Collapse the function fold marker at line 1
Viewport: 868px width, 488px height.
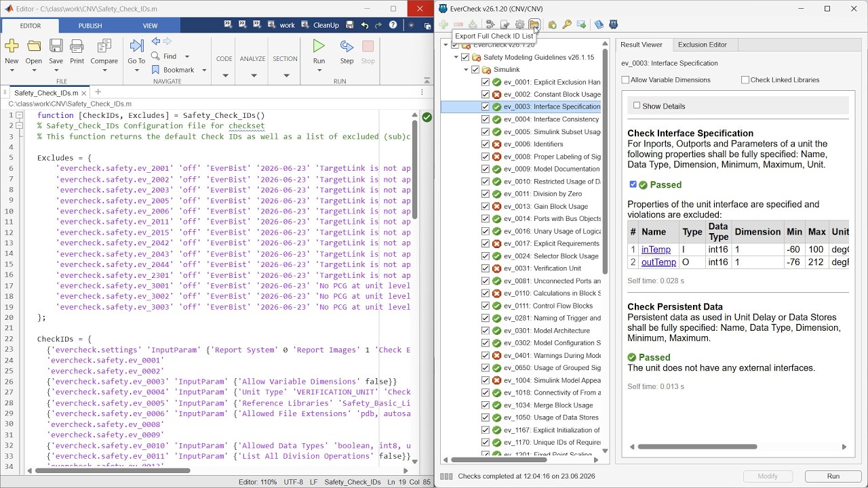coord(20,115)
